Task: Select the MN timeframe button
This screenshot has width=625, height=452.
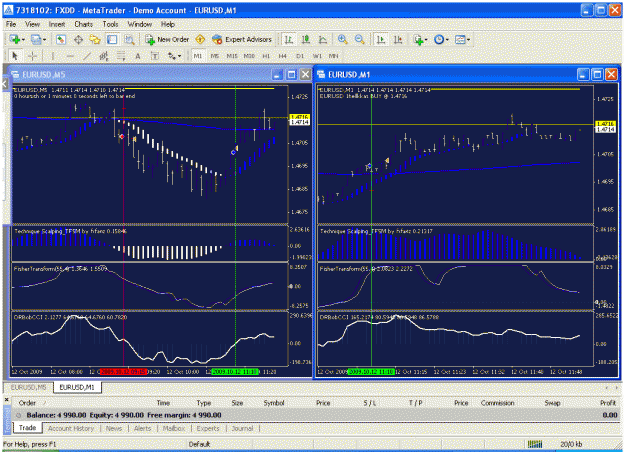Action: (x=334, y=56)
